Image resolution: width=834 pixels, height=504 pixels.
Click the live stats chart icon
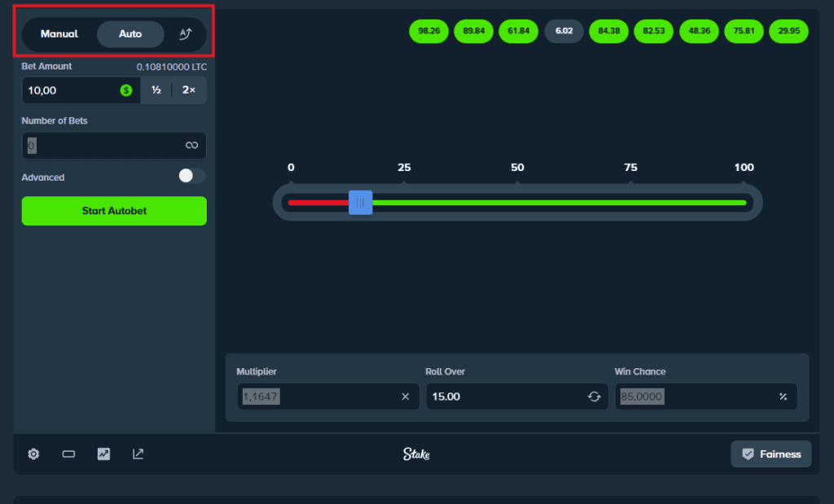pos(103,454)
